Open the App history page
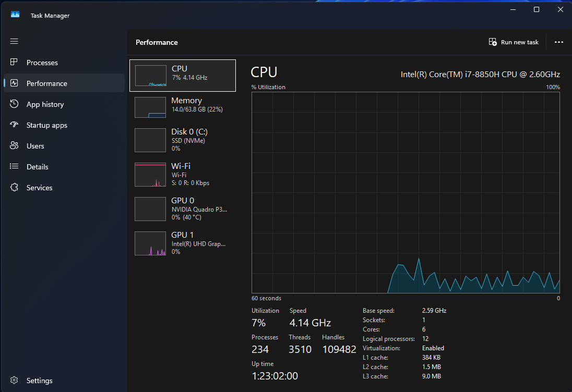Image resolution: width=572 pixels, height=392 pixels. [x=45, y=104]
